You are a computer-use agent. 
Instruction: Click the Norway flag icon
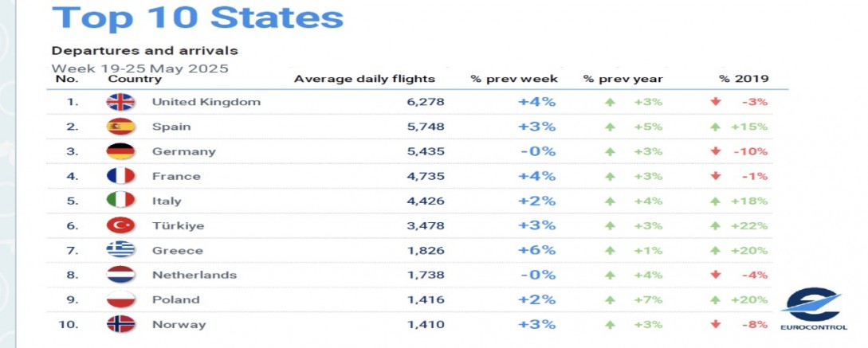120,324
